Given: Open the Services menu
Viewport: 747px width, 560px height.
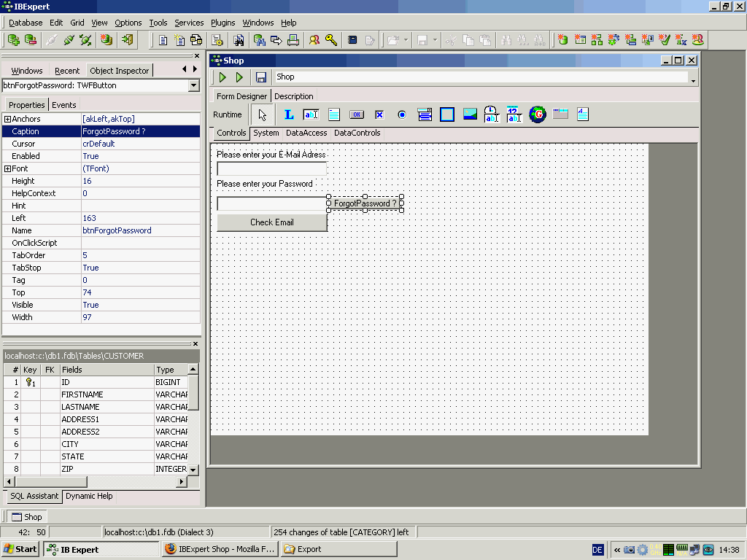Looking at the screenshot, I should point(189,23).
